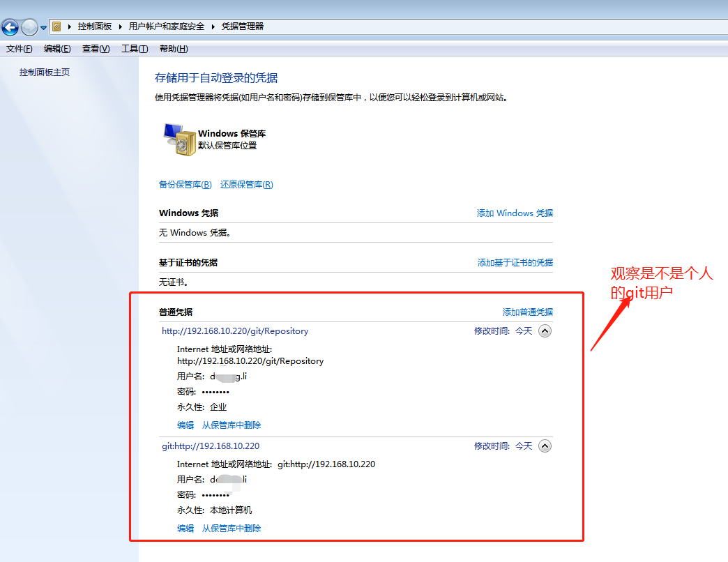Click the 基于证书的凭据 section header
728x562 pixels.
pyautogui.click(x=188, y=263)
